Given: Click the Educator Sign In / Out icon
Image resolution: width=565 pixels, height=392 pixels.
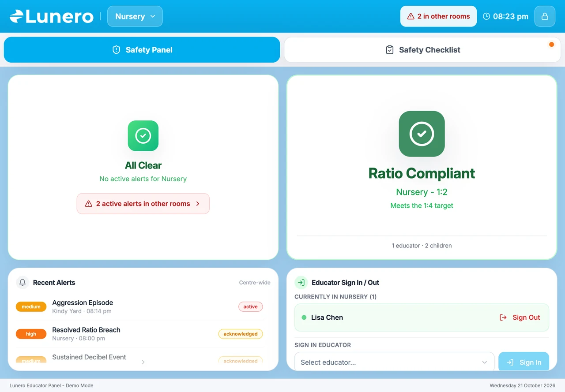Looking at the screenshot, I should tap(301, 283).
